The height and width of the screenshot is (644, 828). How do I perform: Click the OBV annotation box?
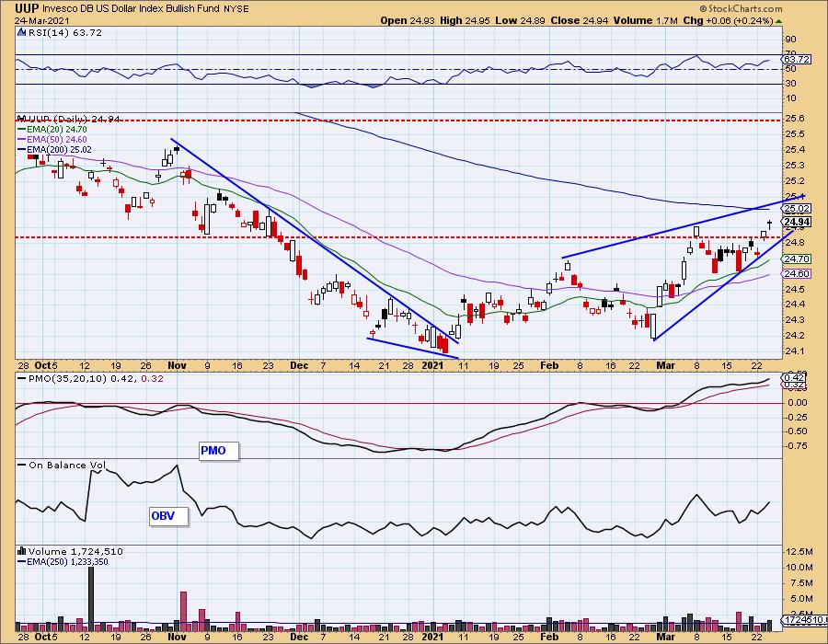(x=168, y=516)
